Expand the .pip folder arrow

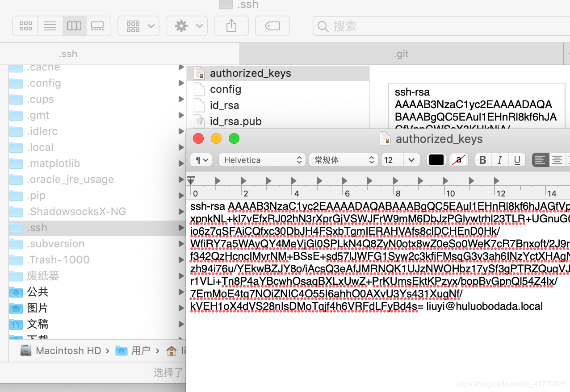click(181, 196)
